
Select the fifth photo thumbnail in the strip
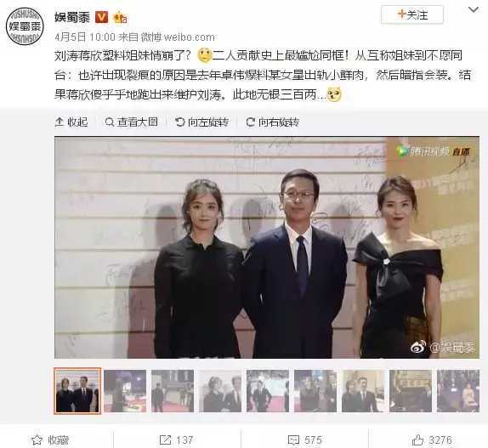[268, 391]
